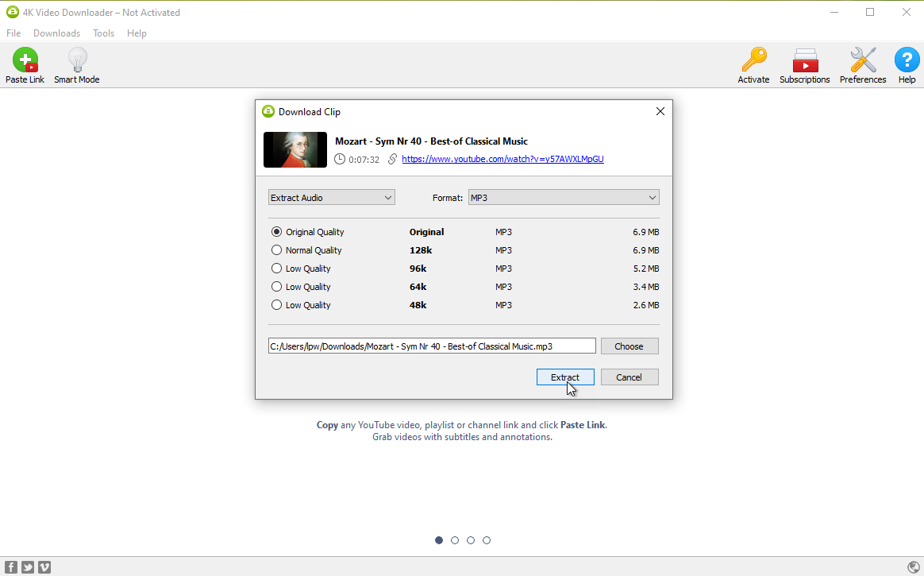
Task: Choose the Low Quality 48k radio button
Action: [276, 305]
